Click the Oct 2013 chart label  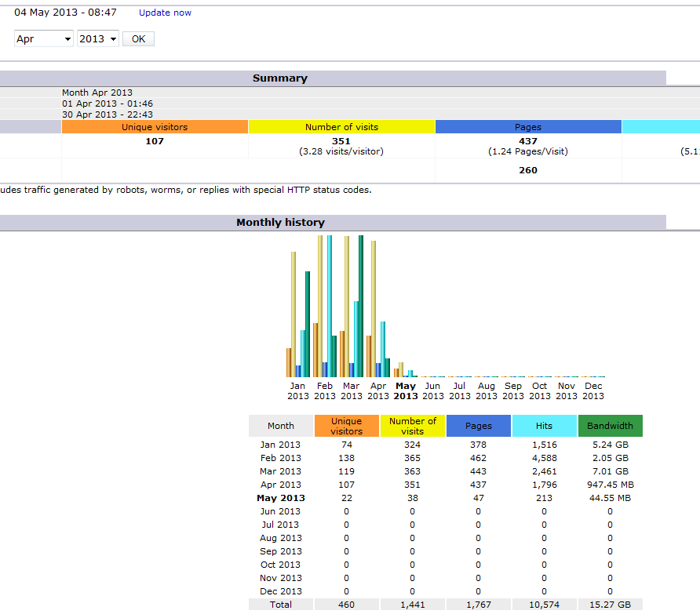(540, 391)
